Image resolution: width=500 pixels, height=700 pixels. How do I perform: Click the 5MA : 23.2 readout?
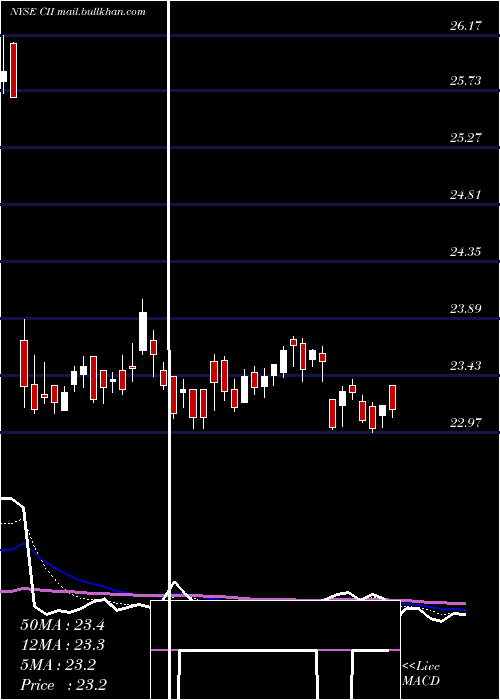click(x=58, y=665)
